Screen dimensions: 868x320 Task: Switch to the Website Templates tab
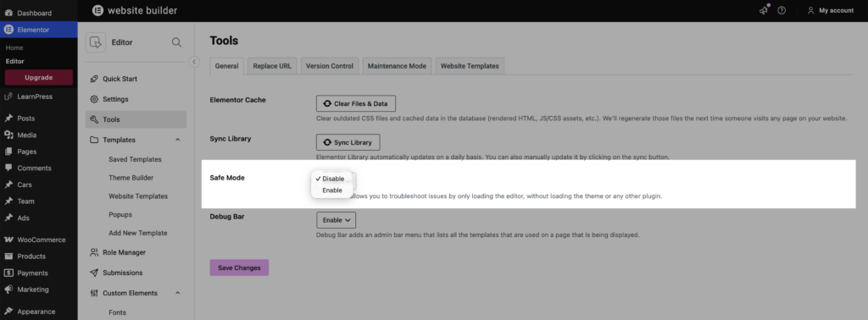[470, 66]
